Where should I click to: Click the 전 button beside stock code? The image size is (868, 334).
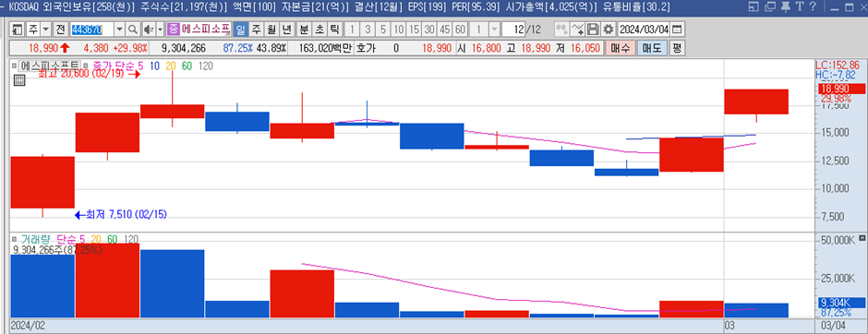(x=60, y=30)
